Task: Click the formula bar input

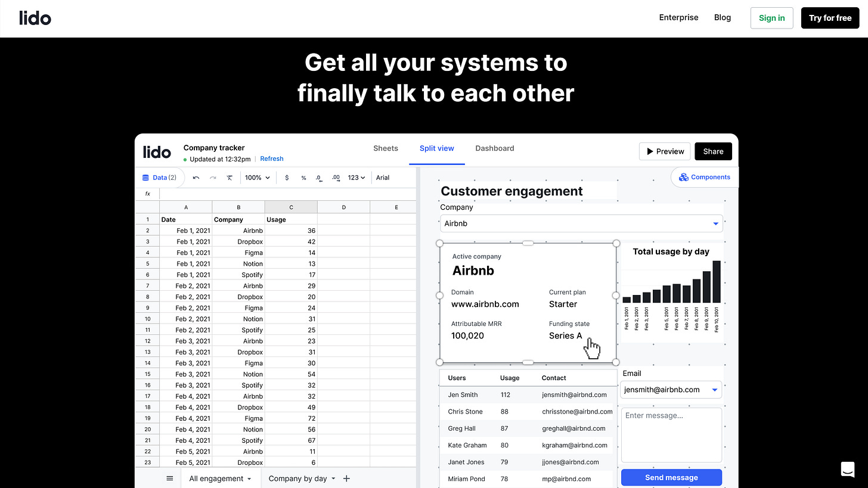Action: coord(288,194)
